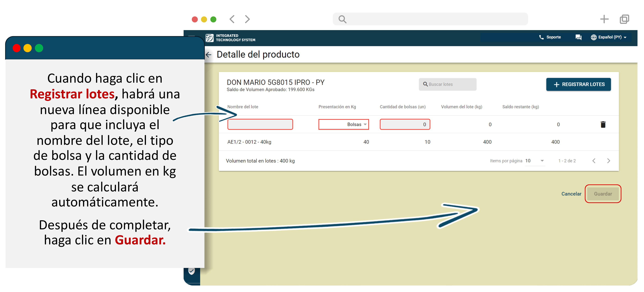Open a new browser tab with plus icon
Viewport: 644px width, 292px height.
pos(604,19)
